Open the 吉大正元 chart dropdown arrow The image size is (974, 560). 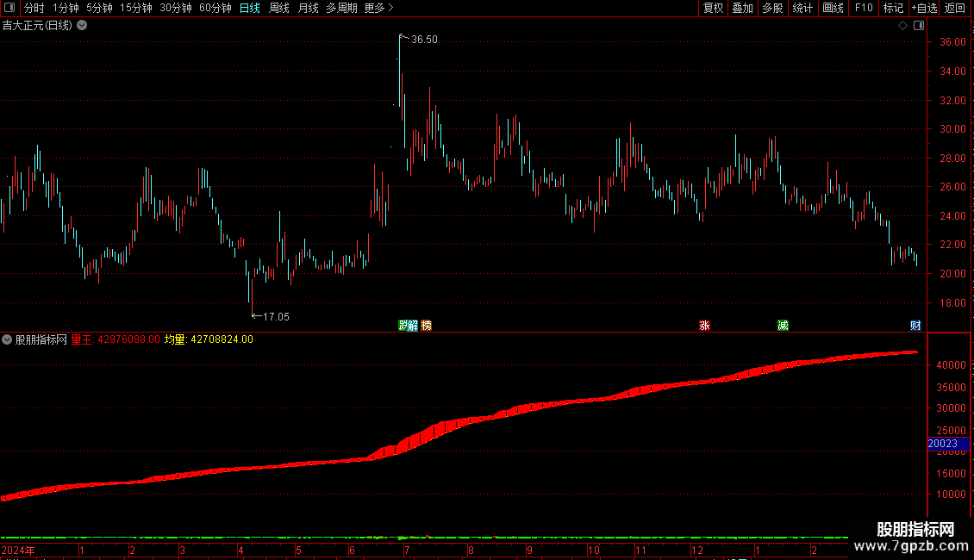[x=82, y=26]
